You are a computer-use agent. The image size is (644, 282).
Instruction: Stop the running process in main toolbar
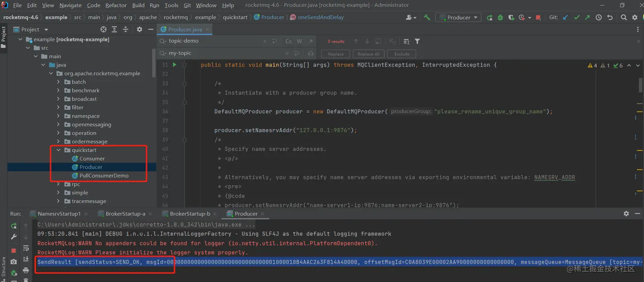coord(538,17)
